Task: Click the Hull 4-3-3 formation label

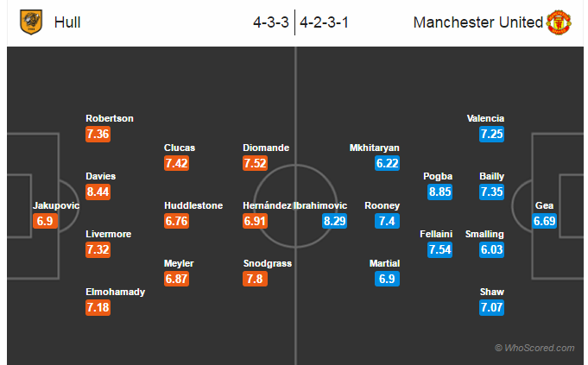Action: point(270,22)
